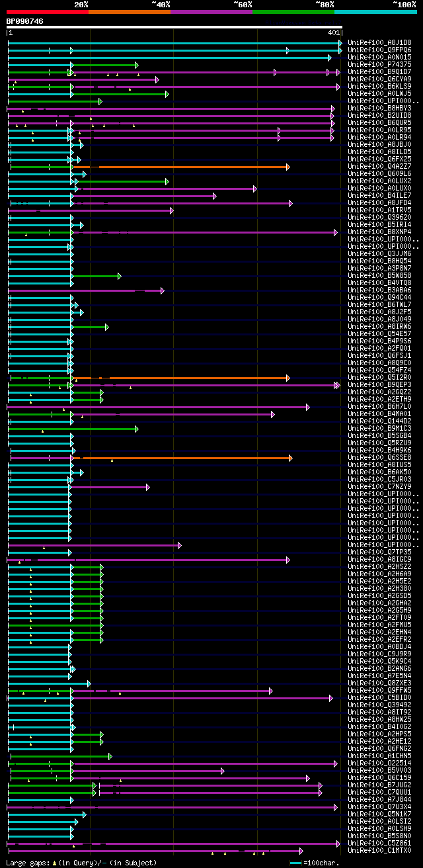Select label UniRef100_A2GSD5
This screenshot has width=423, height=868.
click(379, 595)
